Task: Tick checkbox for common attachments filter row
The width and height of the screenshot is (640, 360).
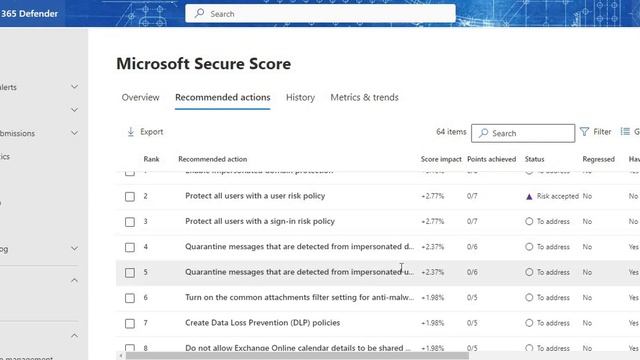Action: [x=130, y=298]
